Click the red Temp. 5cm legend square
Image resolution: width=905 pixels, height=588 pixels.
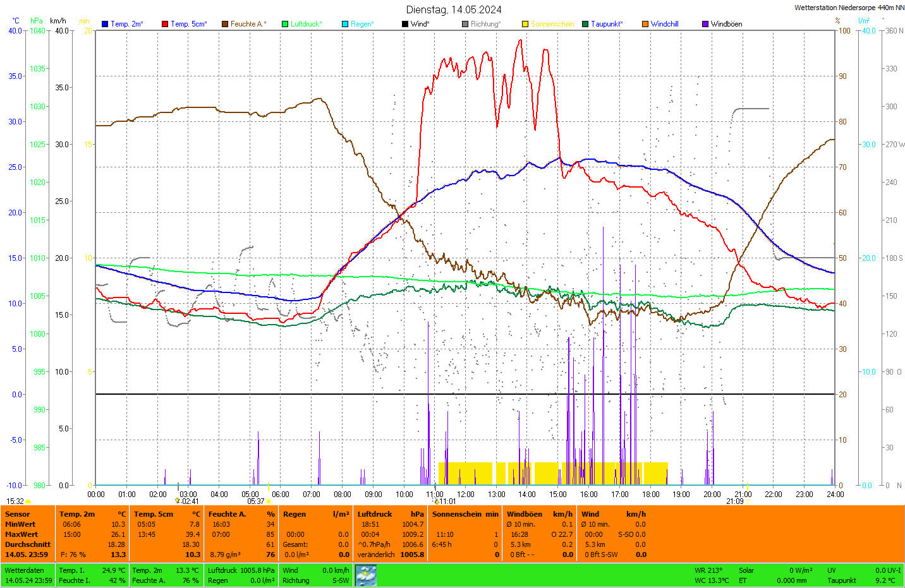pos(165,24)
